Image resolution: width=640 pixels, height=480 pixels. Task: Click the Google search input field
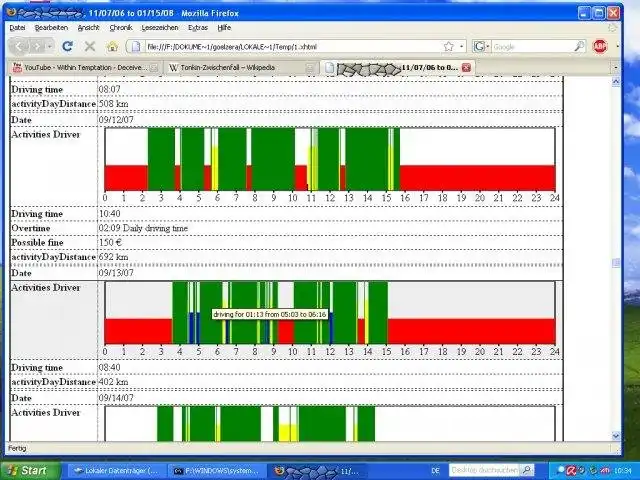point(532,47)
